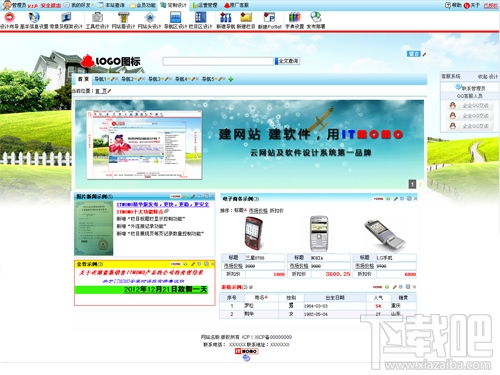Screen dimensions: 500x375
Task: Switch to the 运营管理 tab
Action: [205, 5]
